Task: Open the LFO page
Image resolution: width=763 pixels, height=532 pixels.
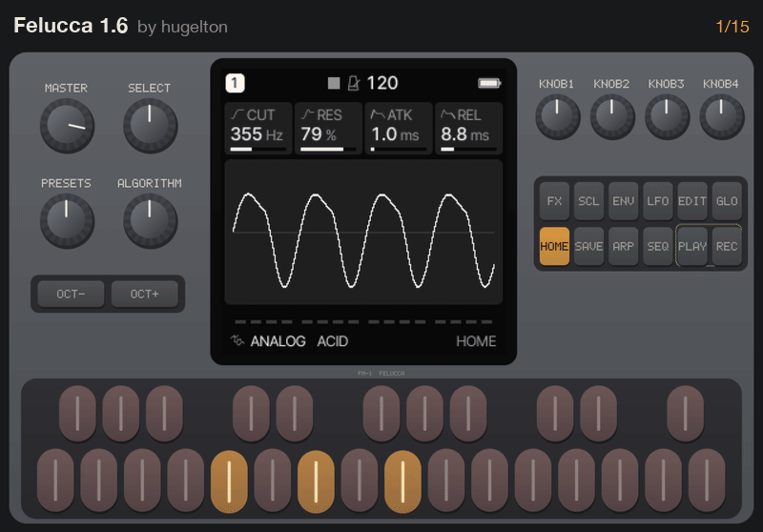Action: pyautogui.click(x=658, y=201)
